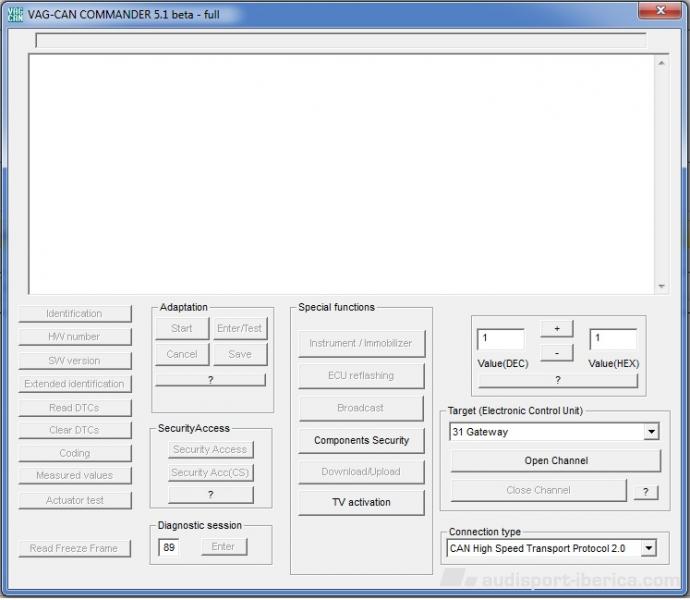Expand Connection type dropdown arrow
The width and height of the screenshot is (690, 600).
point(649,548)
